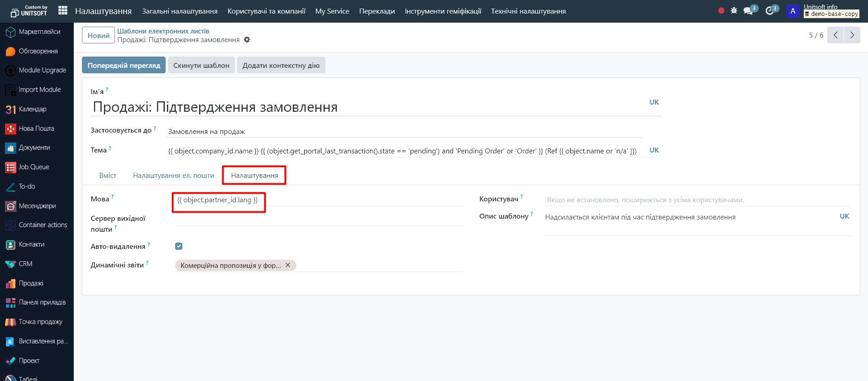Viewport: 868px width, 381px height.
Task: Open the activities clock icon
Action: click(769, 11)
